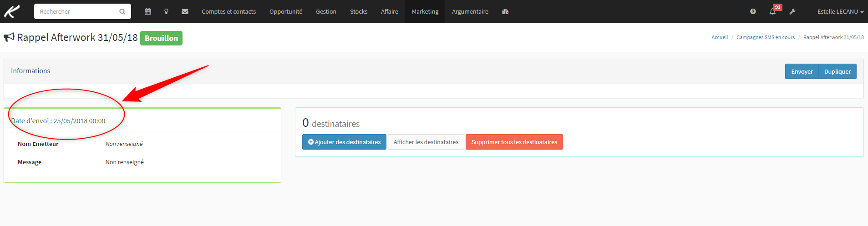Go to Accueil breadcrumb link
The height and width of the screenshot is (226, 868).
coord(720,37)
